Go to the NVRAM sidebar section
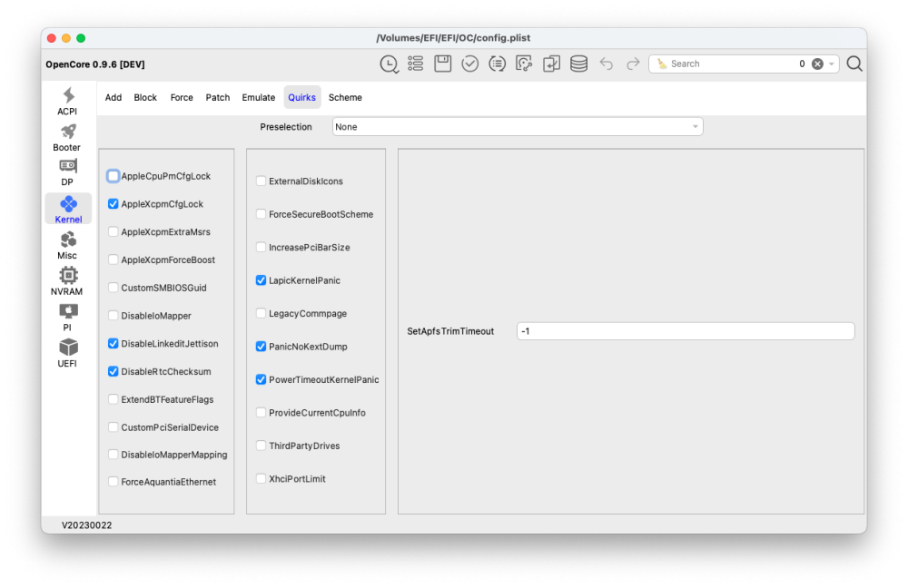 (x=68, y=281)
